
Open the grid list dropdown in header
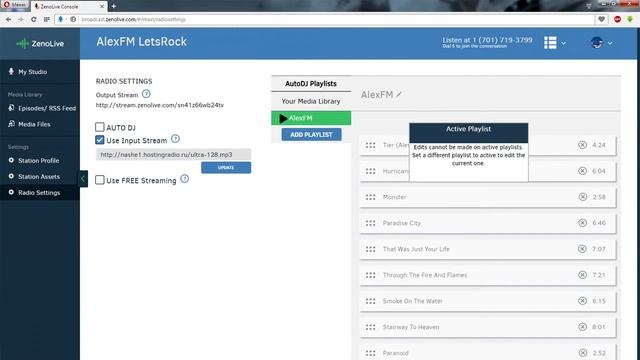click(555, 42)
